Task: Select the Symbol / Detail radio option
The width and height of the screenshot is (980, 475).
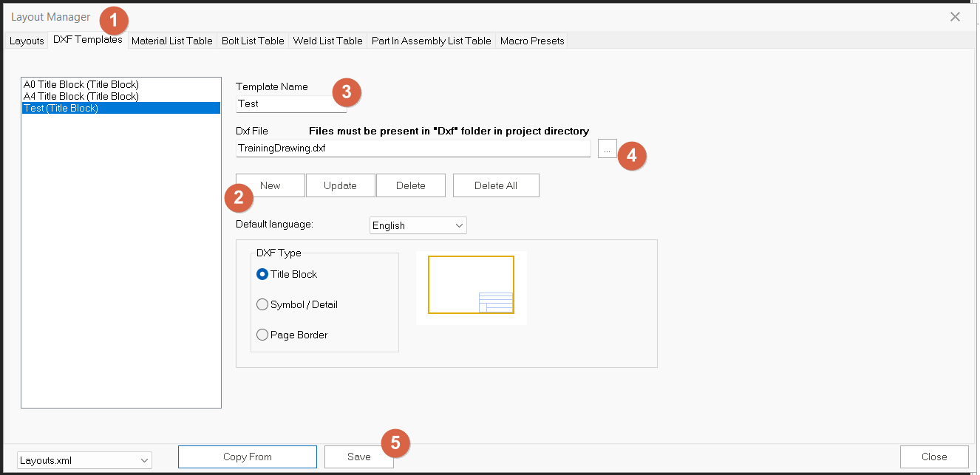Action: 262,304
